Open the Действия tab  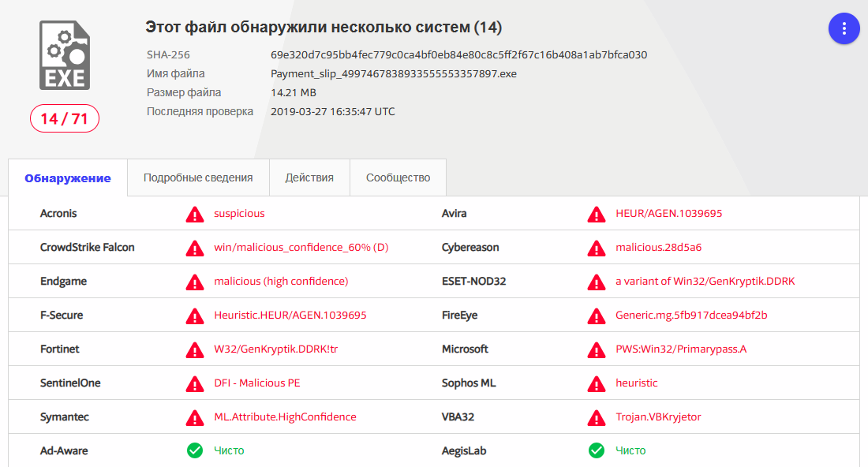click(x=309, y=177)
